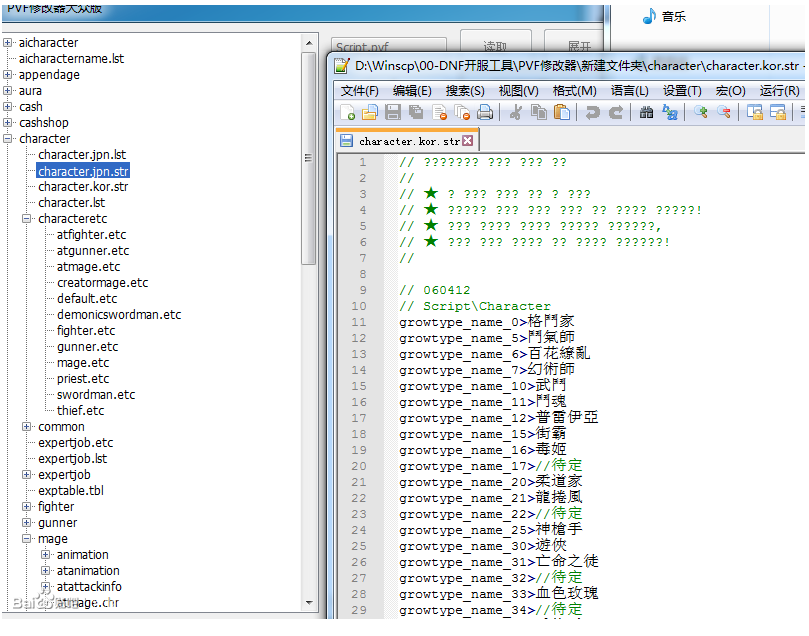Open the 编辑(E) menu

point(412,91)
